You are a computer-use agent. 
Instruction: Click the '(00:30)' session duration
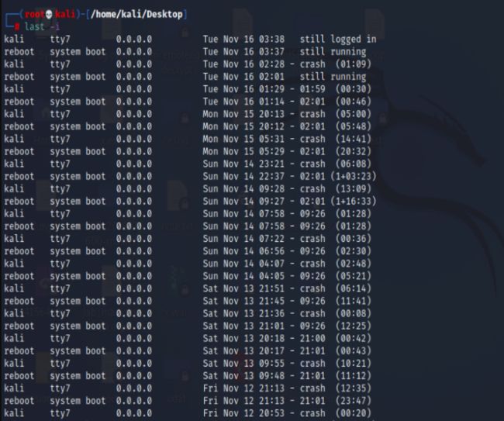click(x=354, y=89)
